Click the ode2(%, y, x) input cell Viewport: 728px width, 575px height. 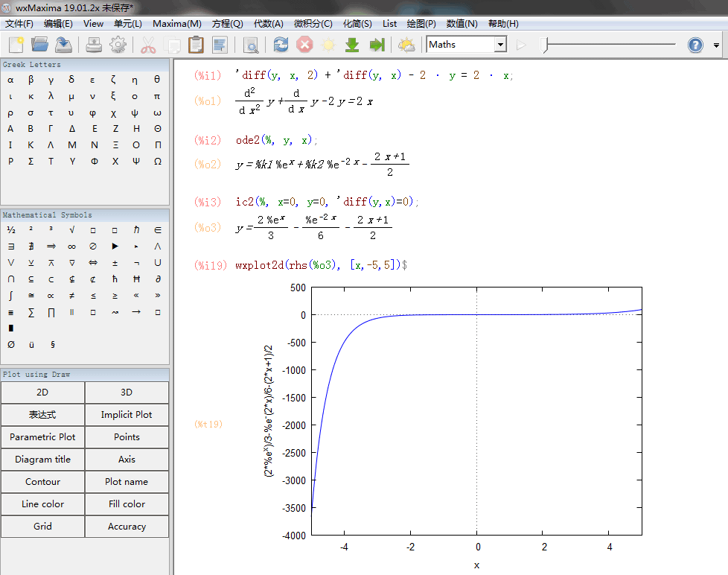click(276, 140)
